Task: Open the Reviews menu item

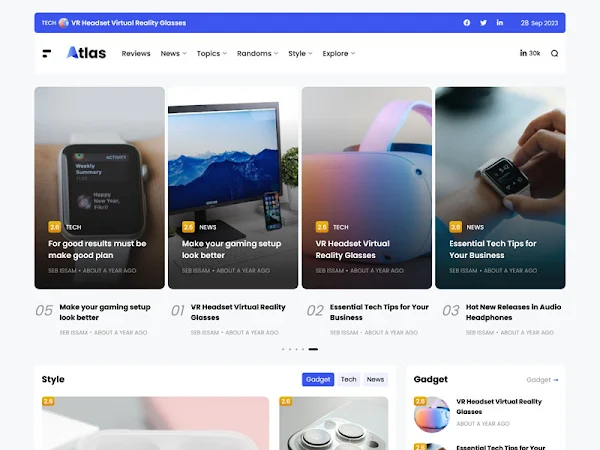Action: [x=136, y=54]
